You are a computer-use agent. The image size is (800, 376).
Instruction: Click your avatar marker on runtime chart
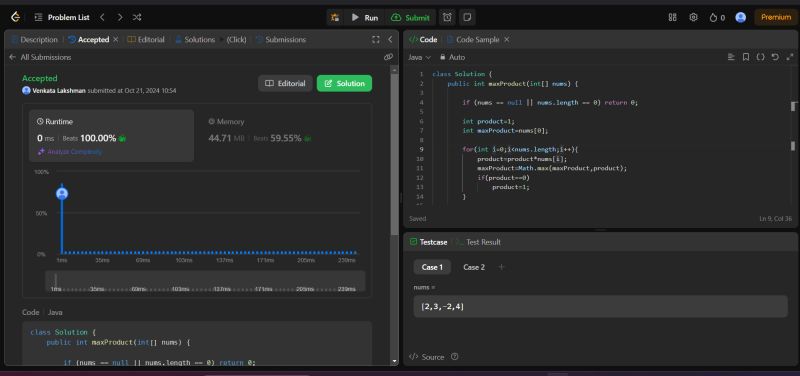(62, 194)
